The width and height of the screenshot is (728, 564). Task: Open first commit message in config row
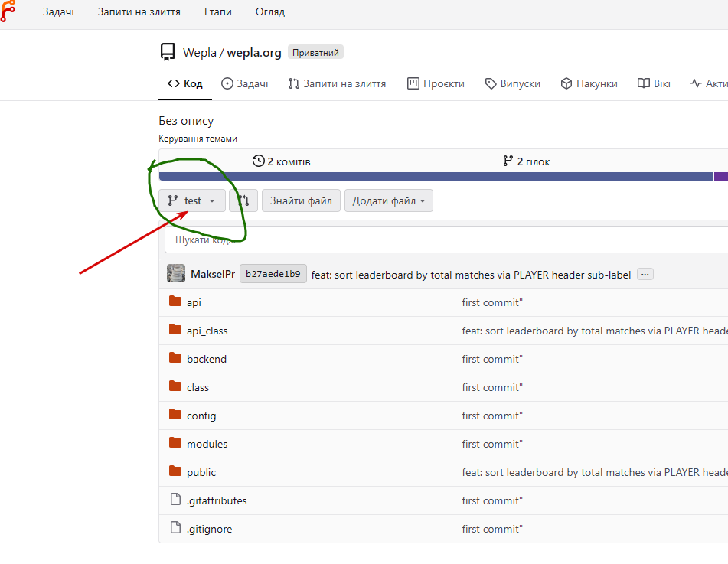click(x=492, y=416)
